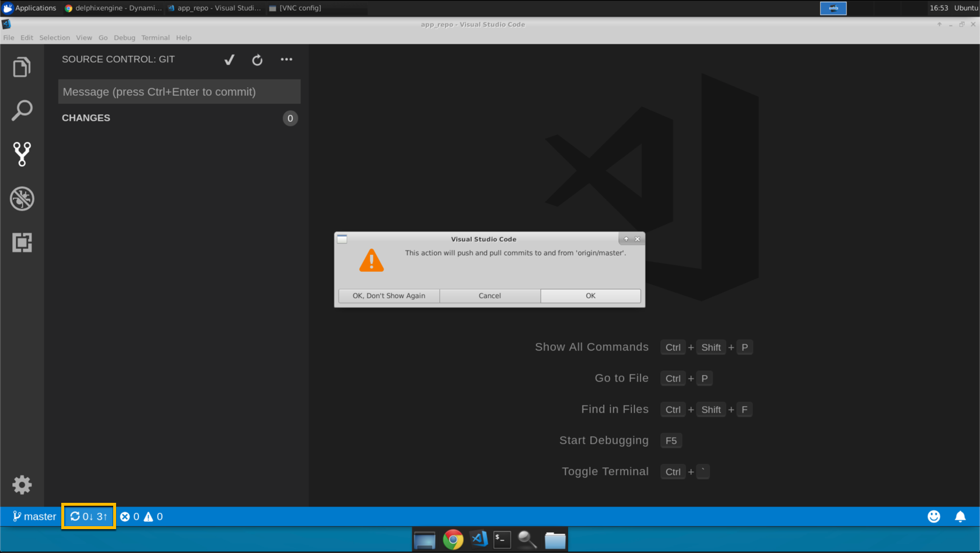Launch Visual Studio Code from dock
Viewport: 980px width, 553px height.
tap(479, 539)
